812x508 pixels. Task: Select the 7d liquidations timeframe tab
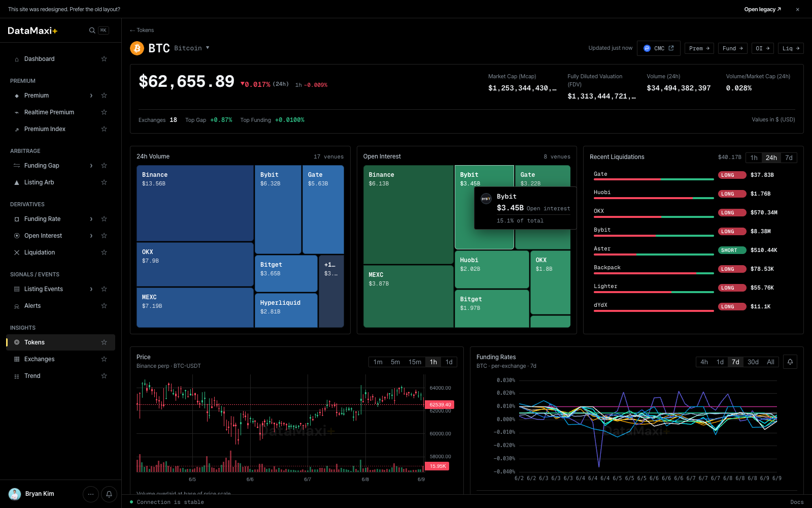tap(789, 157)
